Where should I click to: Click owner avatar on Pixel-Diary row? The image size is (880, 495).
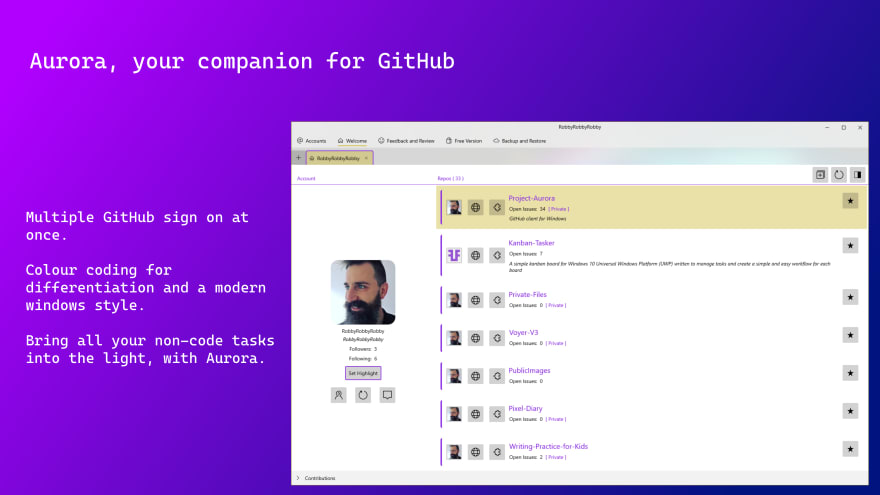coord(454,414)
